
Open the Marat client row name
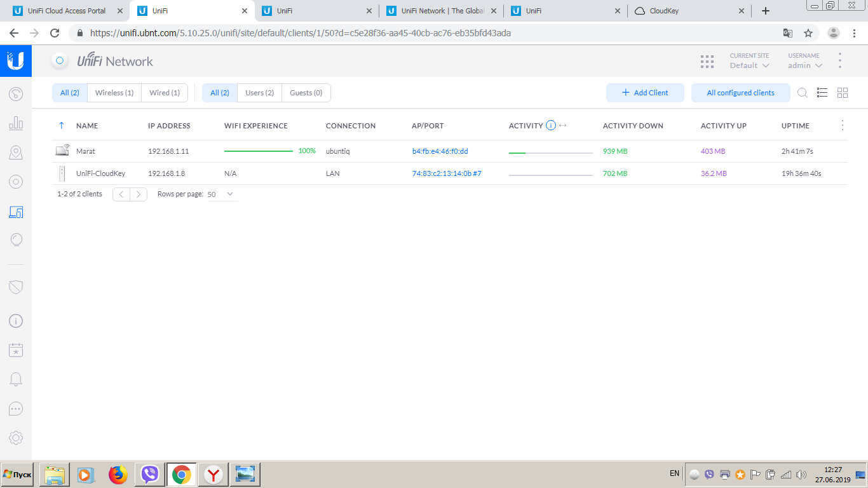click(x=86, y=151)
